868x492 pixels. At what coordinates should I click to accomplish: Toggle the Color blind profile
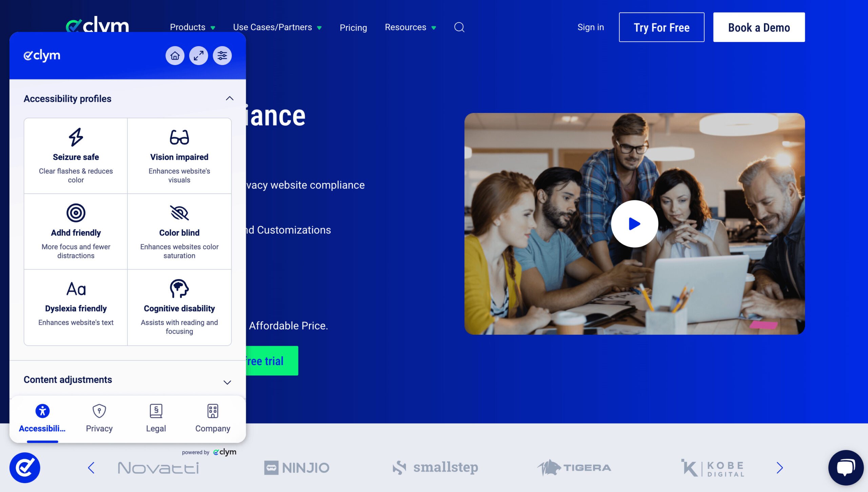pyautogui.click(x=179, y=231)
